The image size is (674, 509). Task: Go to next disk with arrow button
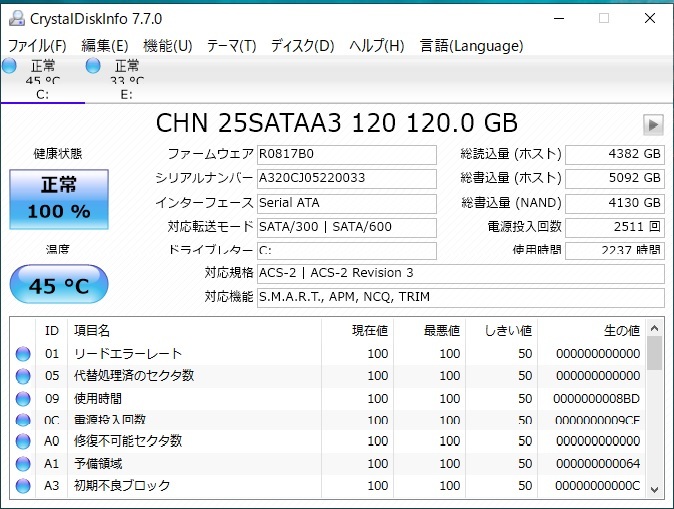click(x=653, y=125)
